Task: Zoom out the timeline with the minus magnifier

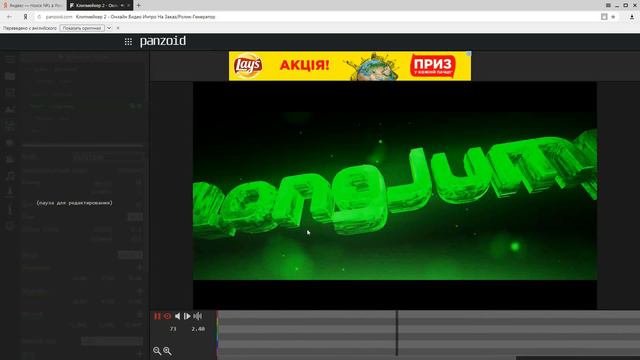Action: (x=157, y=351)
